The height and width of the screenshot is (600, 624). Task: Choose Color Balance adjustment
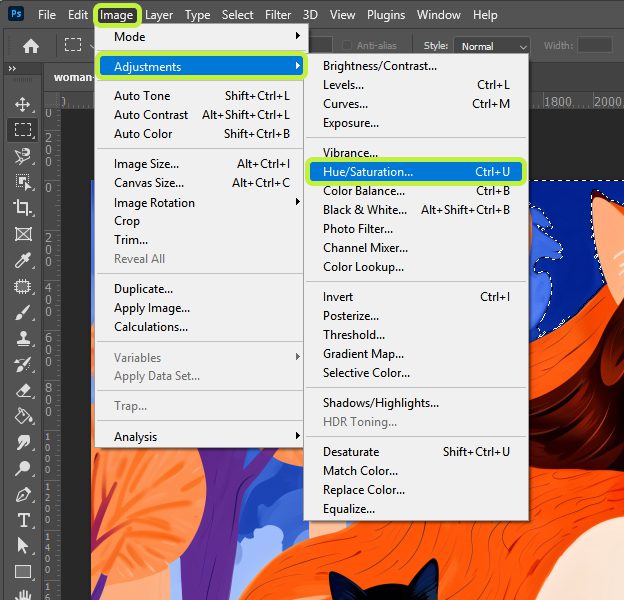pyautogui.click(x=416, y=191)
